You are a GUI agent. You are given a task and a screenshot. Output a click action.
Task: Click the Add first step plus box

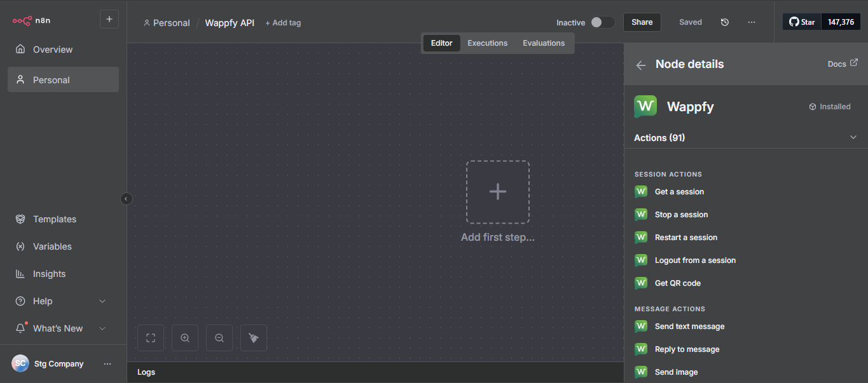pyautogui.click(x=498, y=192)
